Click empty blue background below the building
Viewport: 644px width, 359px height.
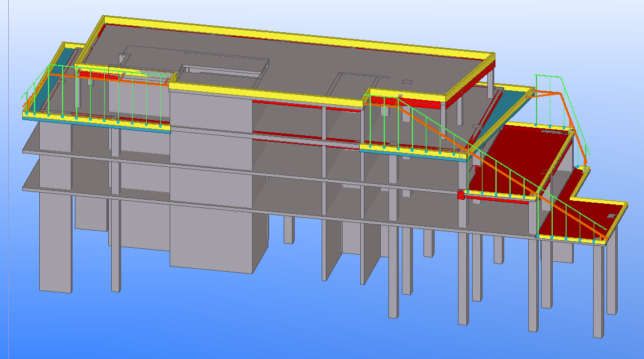point(234,328)
